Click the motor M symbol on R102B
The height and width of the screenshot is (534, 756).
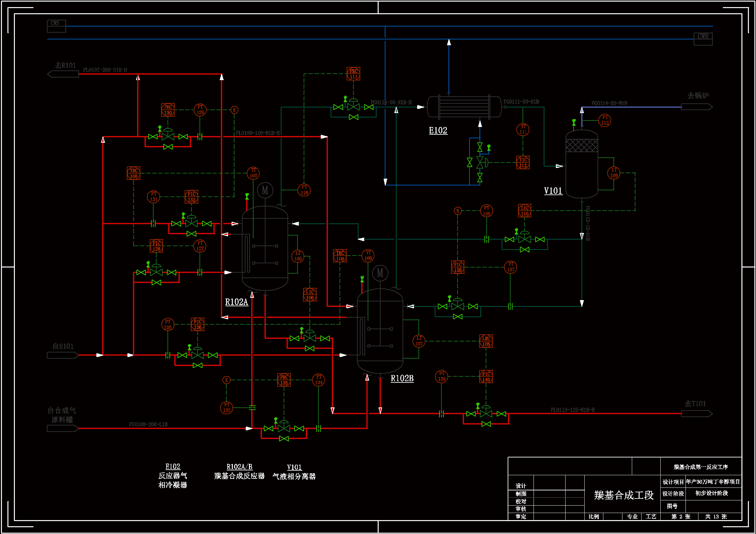[x=380, y=273]
